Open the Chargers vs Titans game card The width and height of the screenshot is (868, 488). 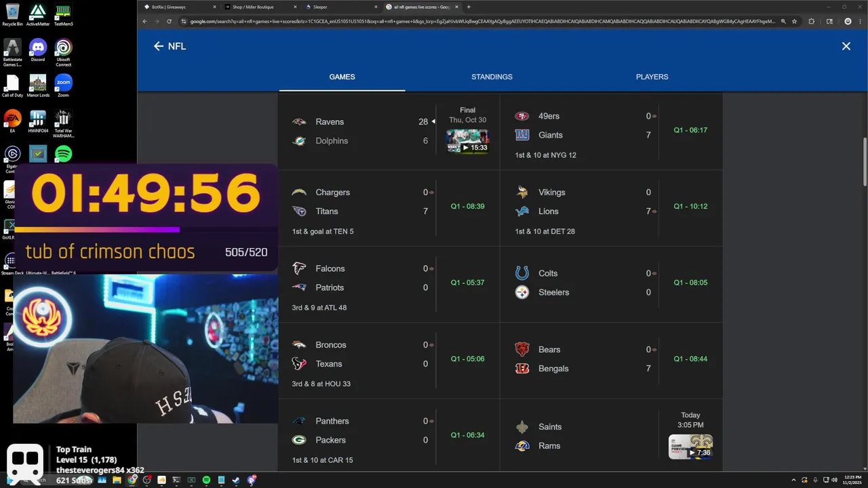pos(389,208)
